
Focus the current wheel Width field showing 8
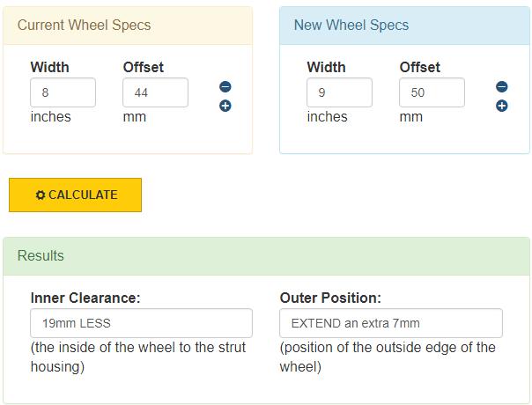click(63, 92)
